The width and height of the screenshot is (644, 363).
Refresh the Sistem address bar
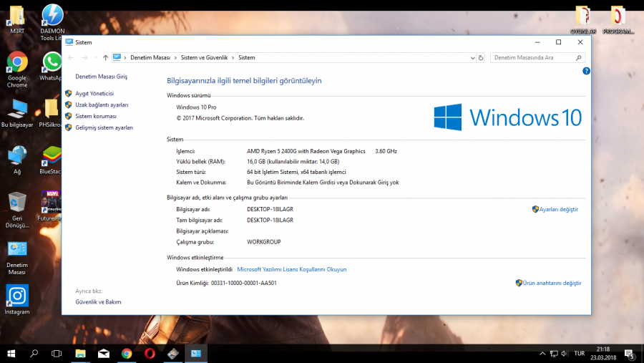(x=481, y=57)
